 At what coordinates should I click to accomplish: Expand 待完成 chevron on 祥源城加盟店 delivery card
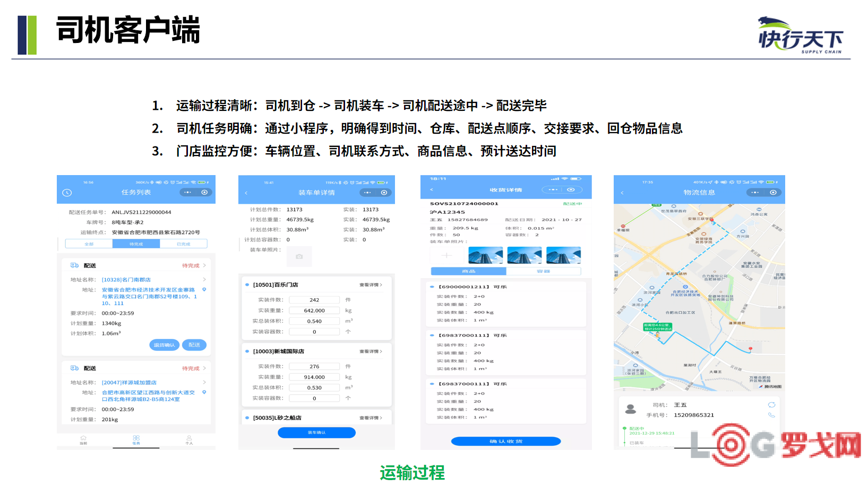(x=204, y=368)
